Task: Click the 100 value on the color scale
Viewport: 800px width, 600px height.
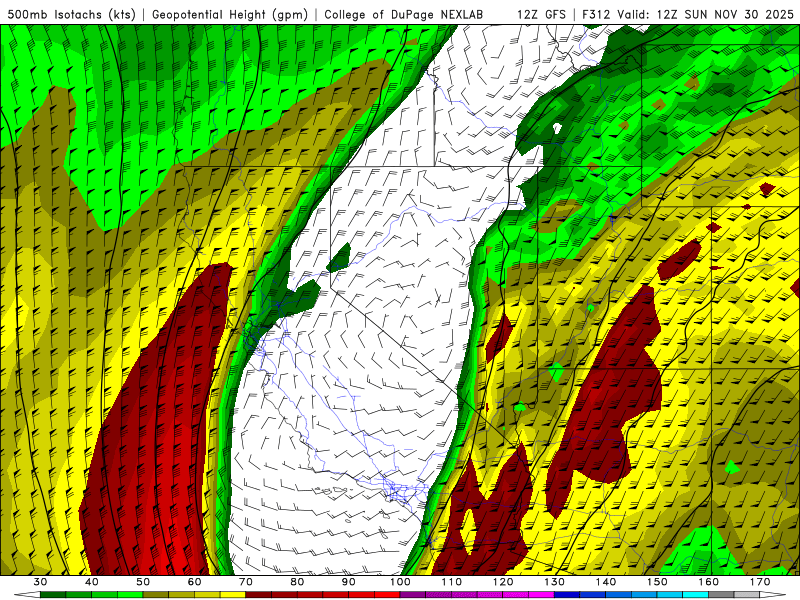Action: coord(400,582)
